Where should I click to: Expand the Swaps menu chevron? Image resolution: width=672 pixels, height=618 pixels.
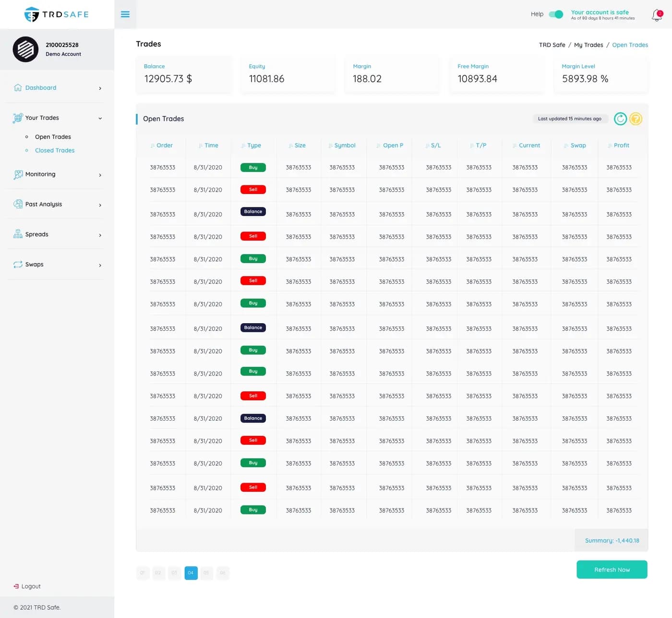(x=100, y=265)
